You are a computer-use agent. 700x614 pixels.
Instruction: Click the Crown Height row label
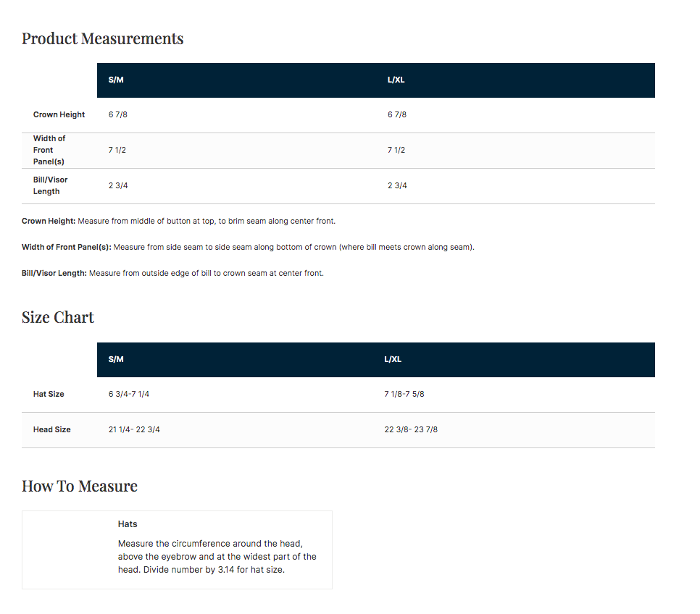(x=59, y=114)
